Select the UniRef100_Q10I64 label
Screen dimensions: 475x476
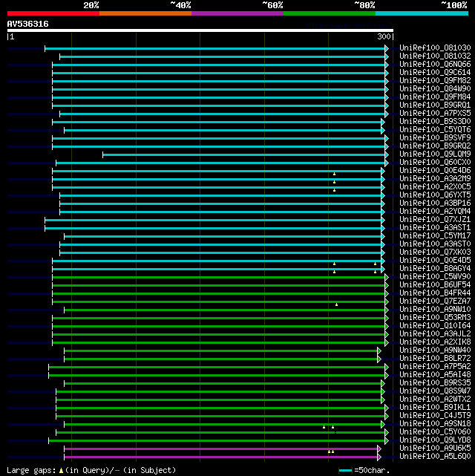point(435,326)
